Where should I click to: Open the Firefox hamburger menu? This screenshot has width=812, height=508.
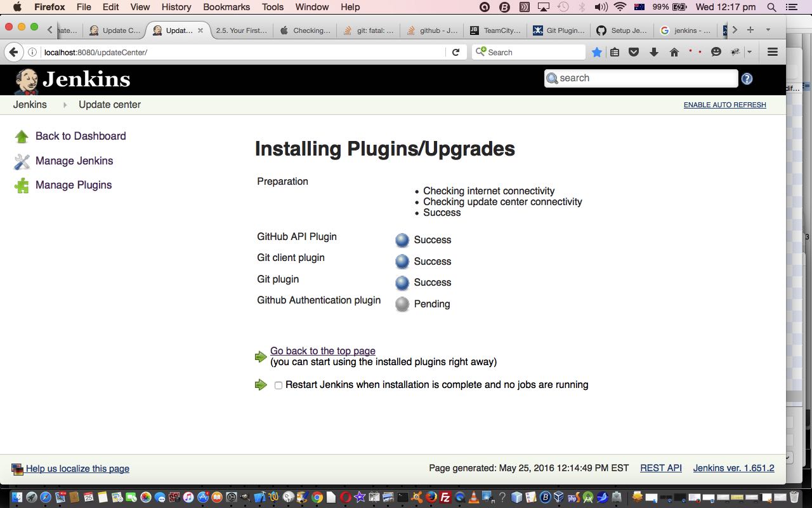[773, 52]
